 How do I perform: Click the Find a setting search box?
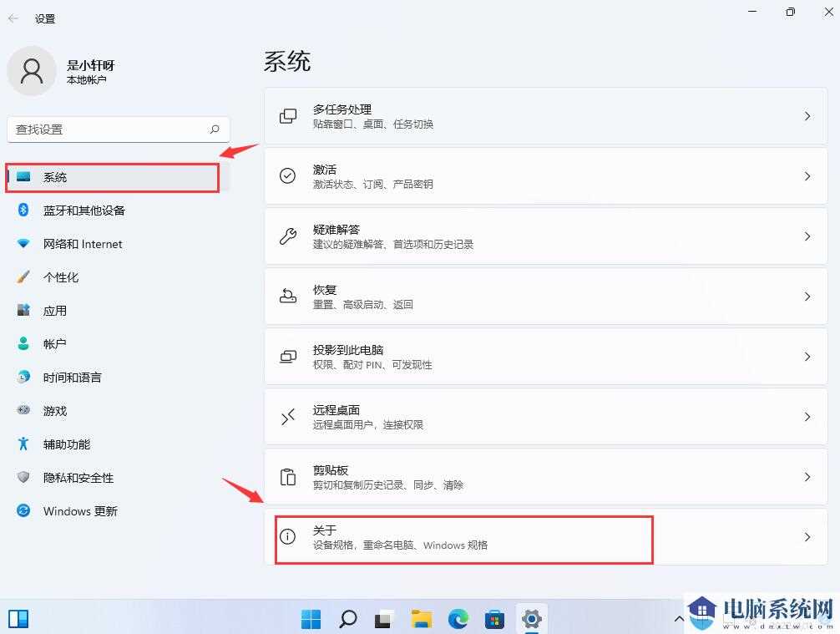point(117,129)
